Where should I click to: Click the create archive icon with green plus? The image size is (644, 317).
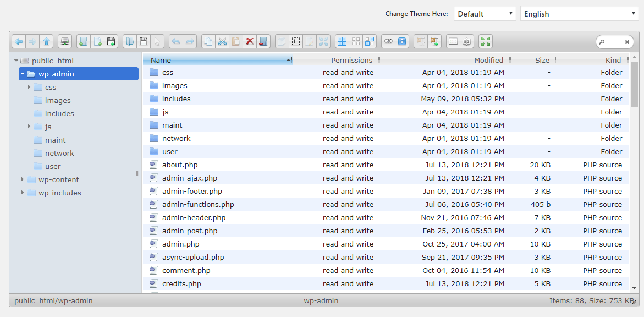point(434,41)
